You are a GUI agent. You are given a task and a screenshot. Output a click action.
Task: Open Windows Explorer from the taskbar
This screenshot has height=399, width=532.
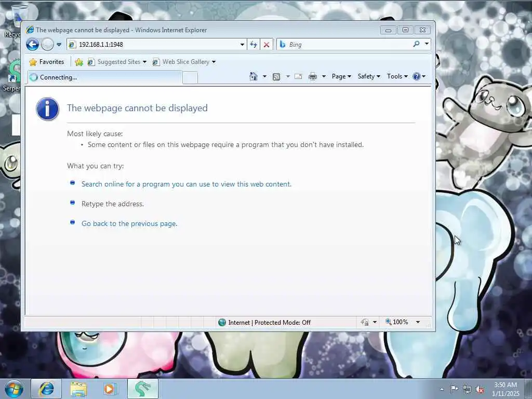coord(79,389)
